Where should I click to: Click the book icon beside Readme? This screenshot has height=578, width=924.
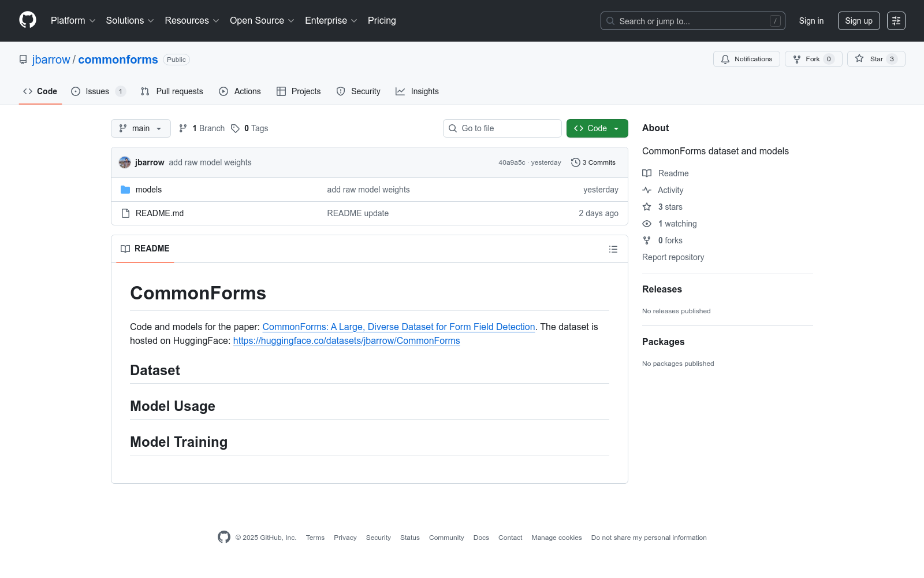click(x=647, y=173)
